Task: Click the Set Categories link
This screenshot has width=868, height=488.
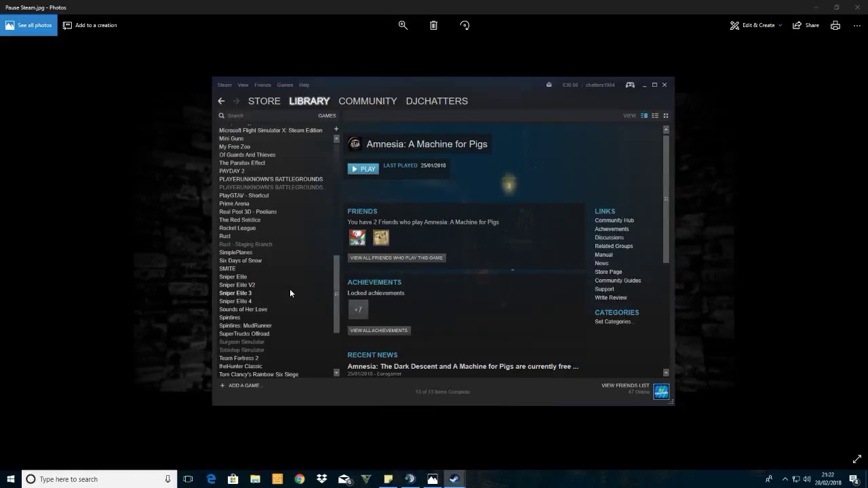Action: click(x=614, y=321)
